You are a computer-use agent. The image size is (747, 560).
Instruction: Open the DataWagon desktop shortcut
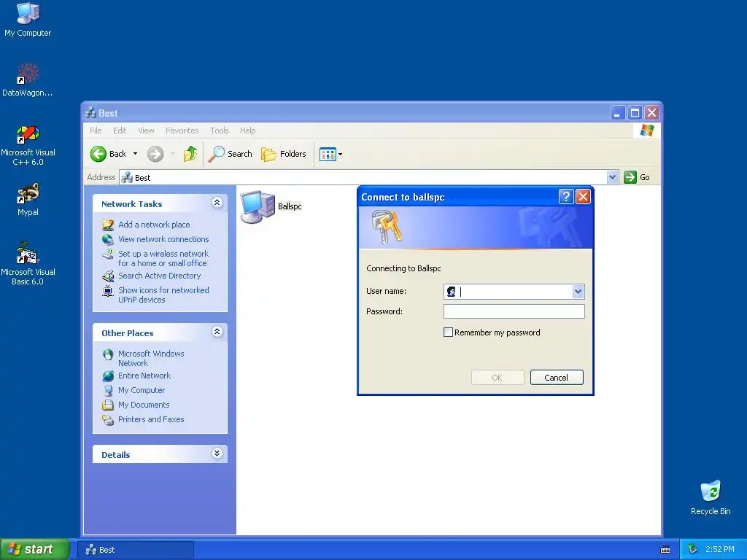coord(28,79)
